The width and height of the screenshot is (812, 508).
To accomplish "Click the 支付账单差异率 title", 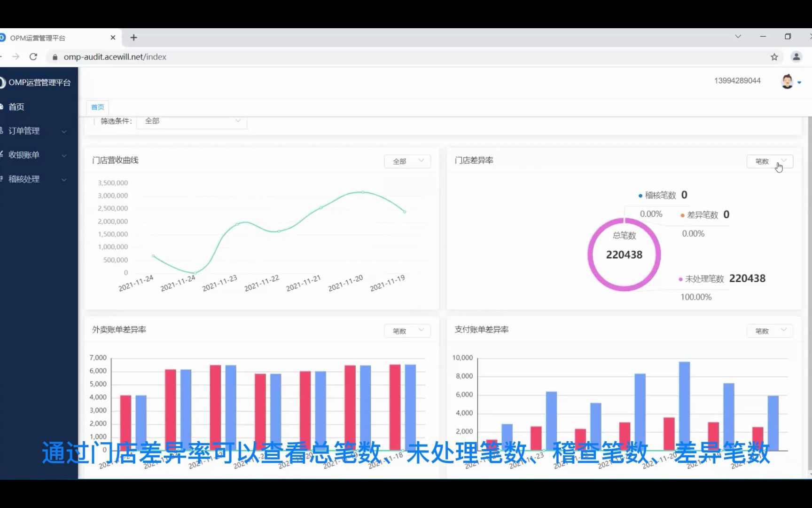I will [x=482, y=330].
